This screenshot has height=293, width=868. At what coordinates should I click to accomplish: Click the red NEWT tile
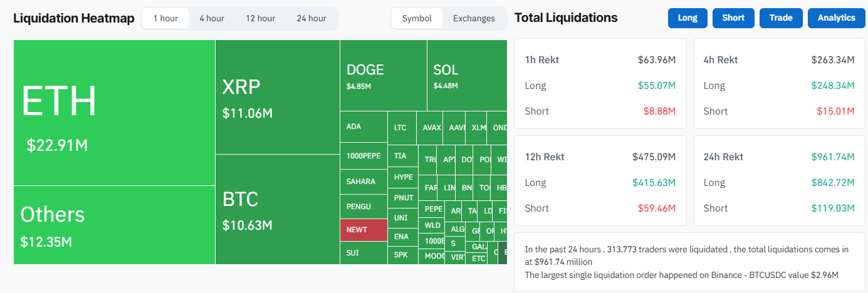pos(363,230)
